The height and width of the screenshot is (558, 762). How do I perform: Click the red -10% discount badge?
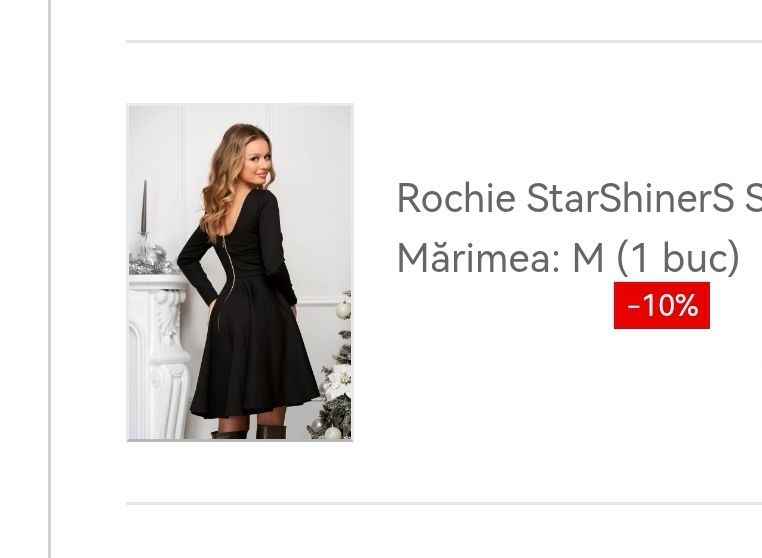pos(661,305)
